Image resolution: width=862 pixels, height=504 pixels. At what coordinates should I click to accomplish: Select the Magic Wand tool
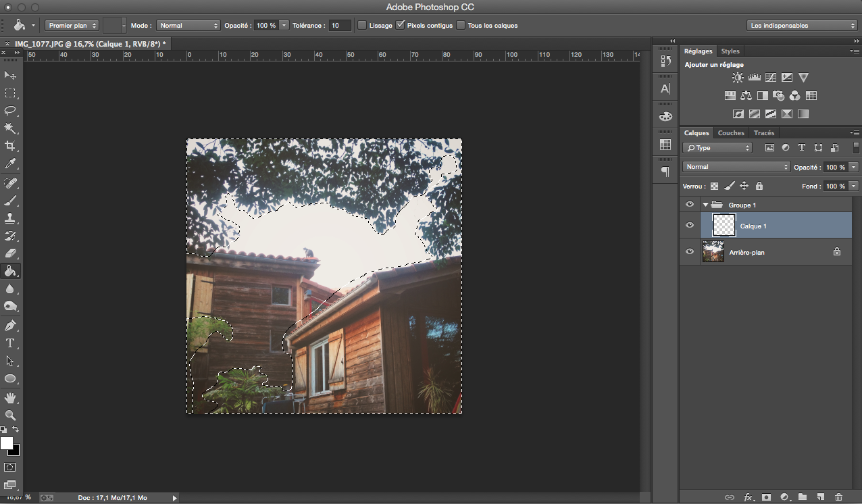11,128
